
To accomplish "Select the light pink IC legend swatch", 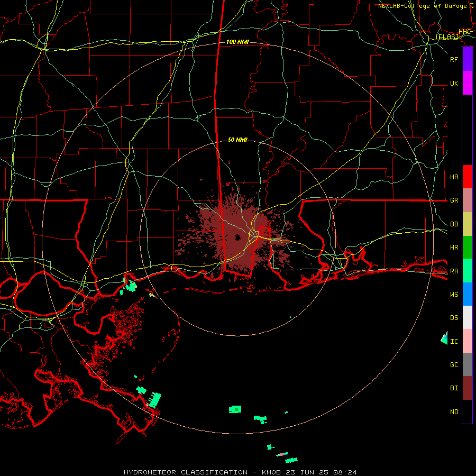I will click(x=467, y=341).
